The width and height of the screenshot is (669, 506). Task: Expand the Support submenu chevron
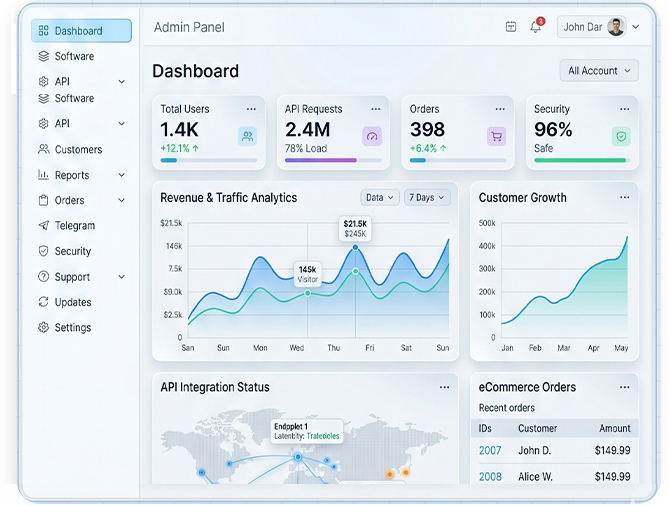click(122, 277)
